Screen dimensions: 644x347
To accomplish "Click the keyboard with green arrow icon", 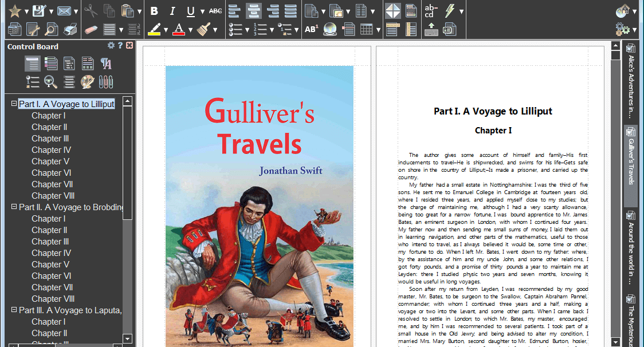I will (431, 29).
